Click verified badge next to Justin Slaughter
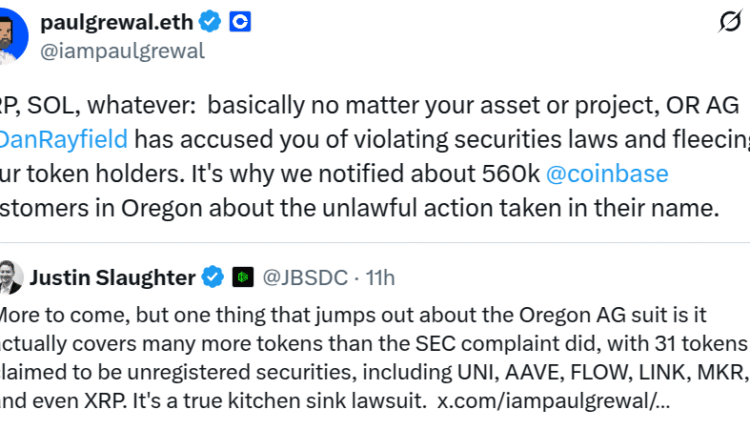The image size is (750, 430). tap(212, 276)
